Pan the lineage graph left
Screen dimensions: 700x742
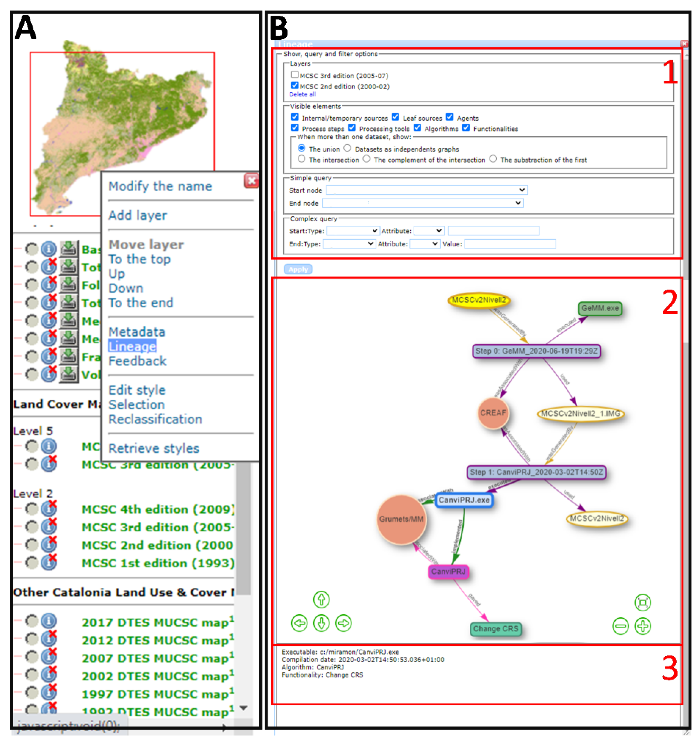pos(299,623)
